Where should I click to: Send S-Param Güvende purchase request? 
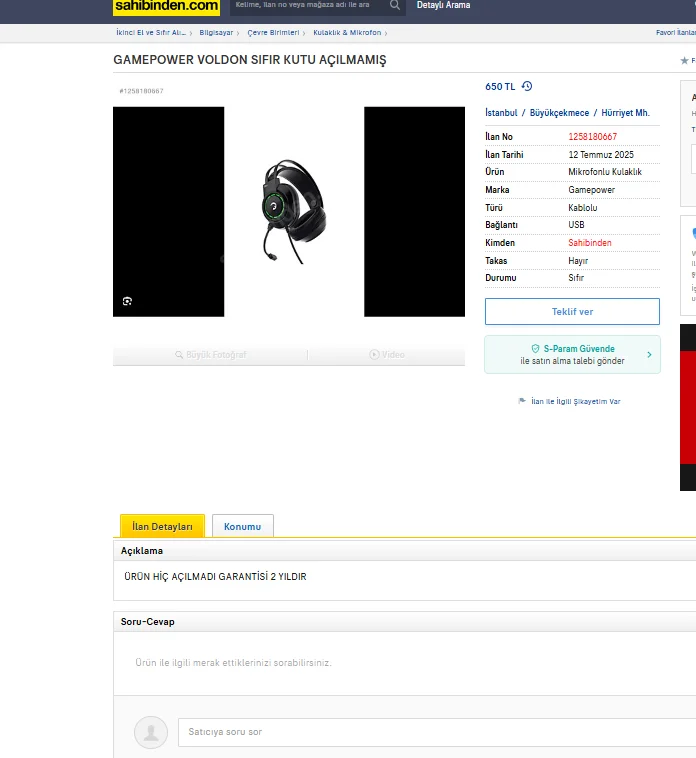572,355
